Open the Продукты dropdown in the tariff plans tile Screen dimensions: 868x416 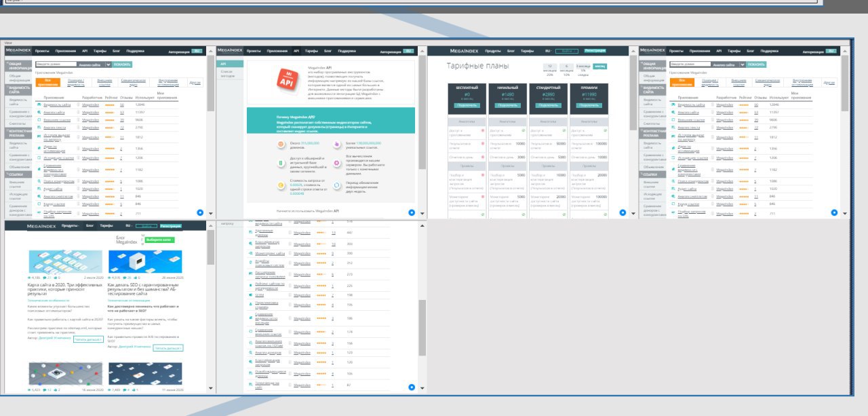(x=493, y=50)
